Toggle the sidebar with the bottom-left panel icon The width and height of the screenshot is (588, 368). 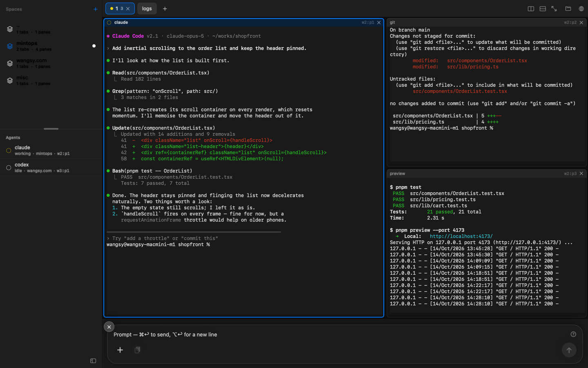click(x=93, y=361)
